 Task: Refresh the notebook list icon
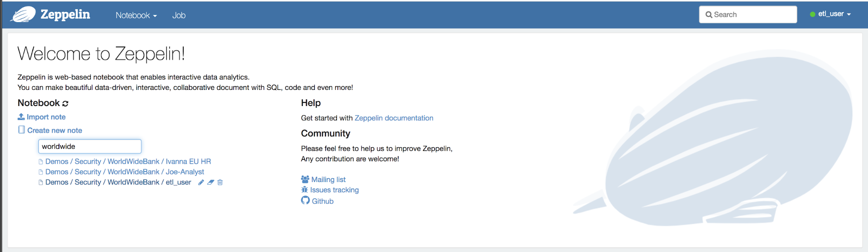(x=65, y=103)
